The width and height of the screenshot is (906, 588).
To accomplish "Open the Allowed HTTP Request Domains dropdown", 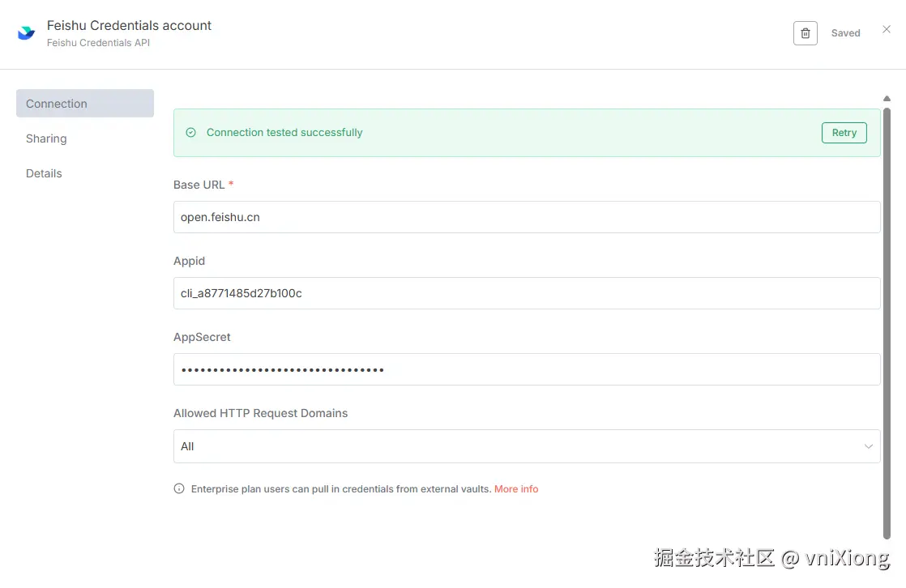I will click(527, 446).
